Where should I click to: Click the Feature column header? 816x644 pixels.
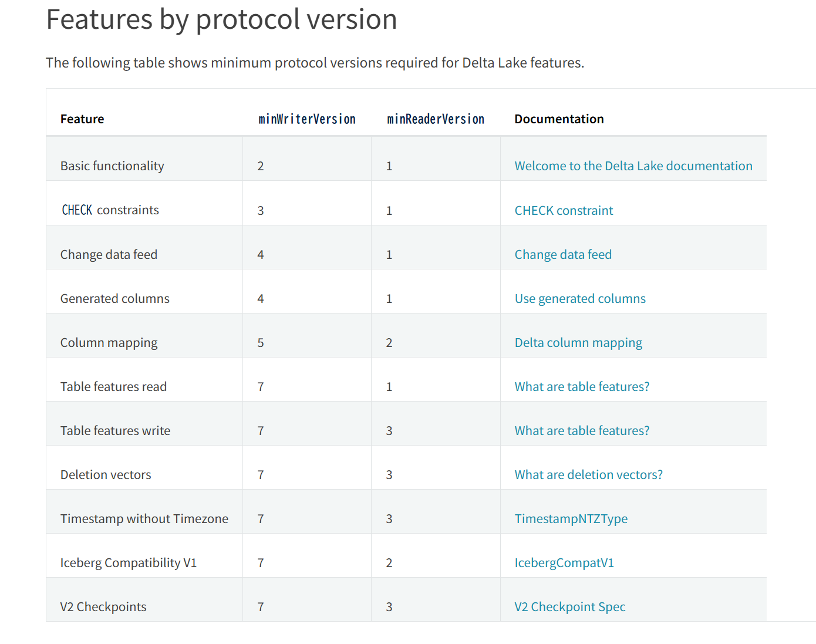82,119
